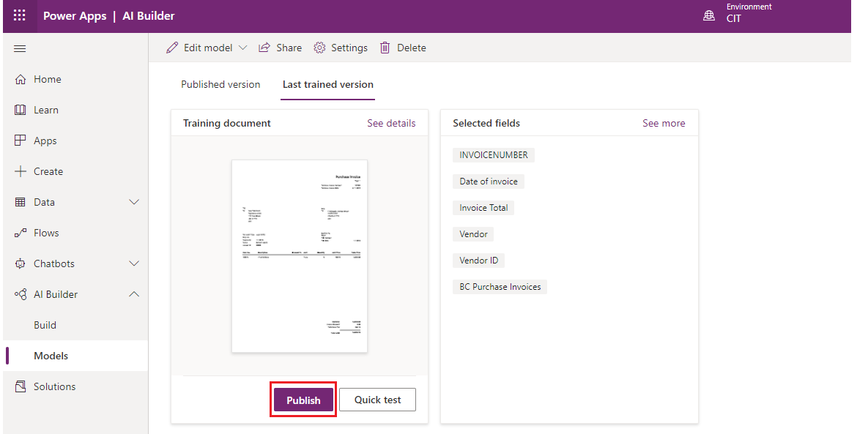Switch to the Published version tab
Screen dimensions: 868x434
(220, 85)
